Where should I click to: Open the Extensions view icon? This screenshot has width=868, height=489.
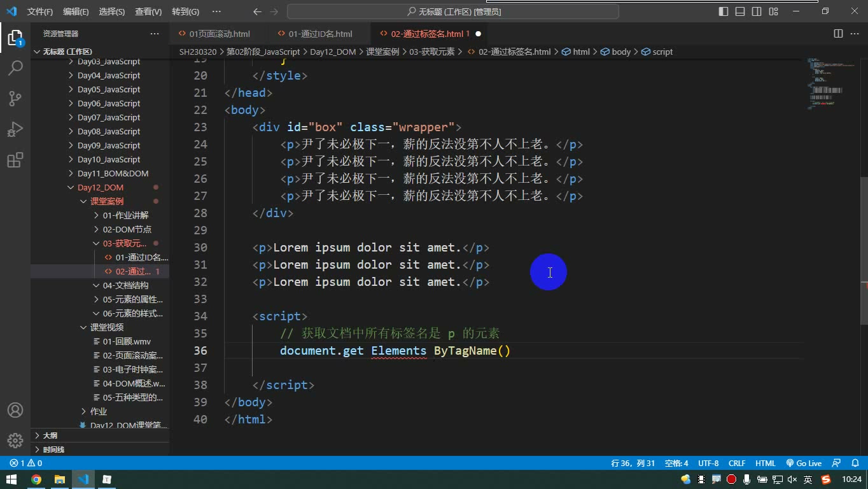[15, 160]
